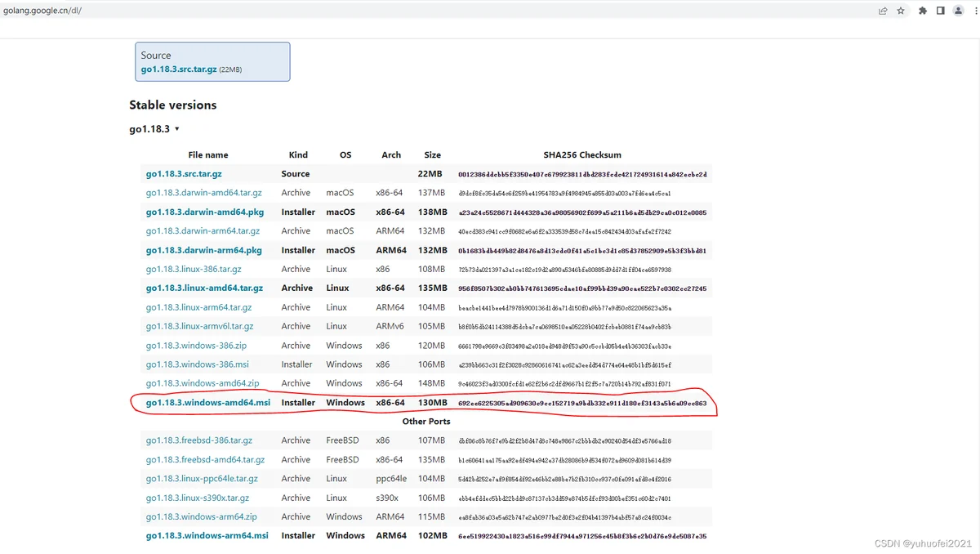Download go1.18.3.darwin-arm64.pkg installer
The width and height of the screenshot is (980, 554).
pyautogui.click(x=204, y=250)
